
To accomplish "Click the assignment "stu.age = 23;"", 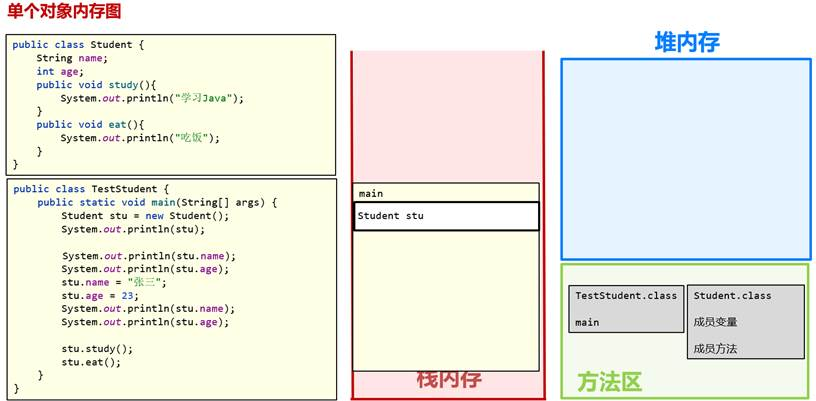I will pyautogui.click(x=100, y=295).
